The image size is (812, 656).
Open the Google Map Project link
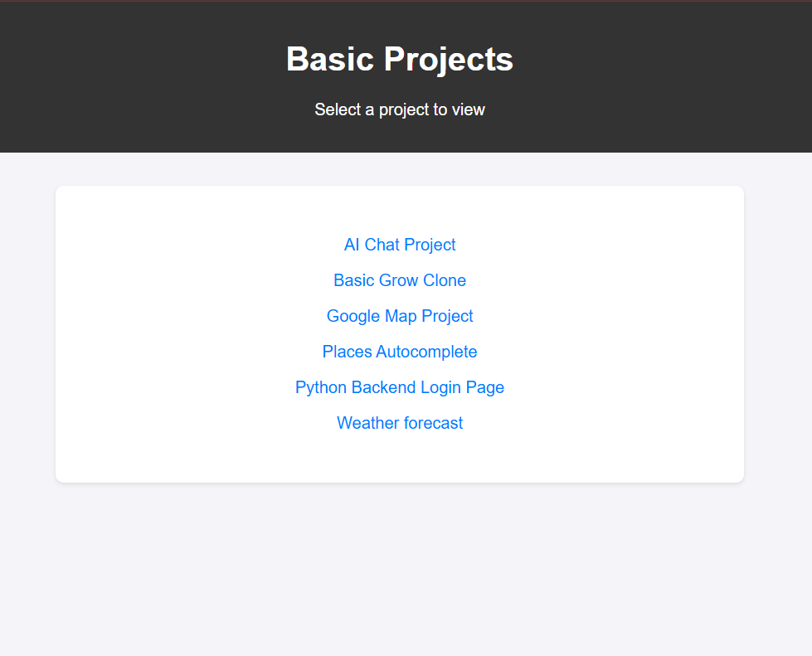click(400, 316)
